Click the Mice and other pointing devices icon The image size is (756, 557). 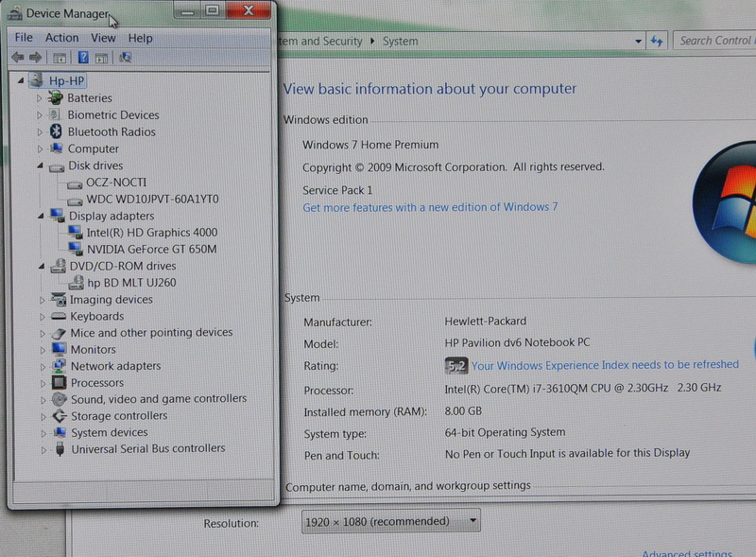(59, 333)
